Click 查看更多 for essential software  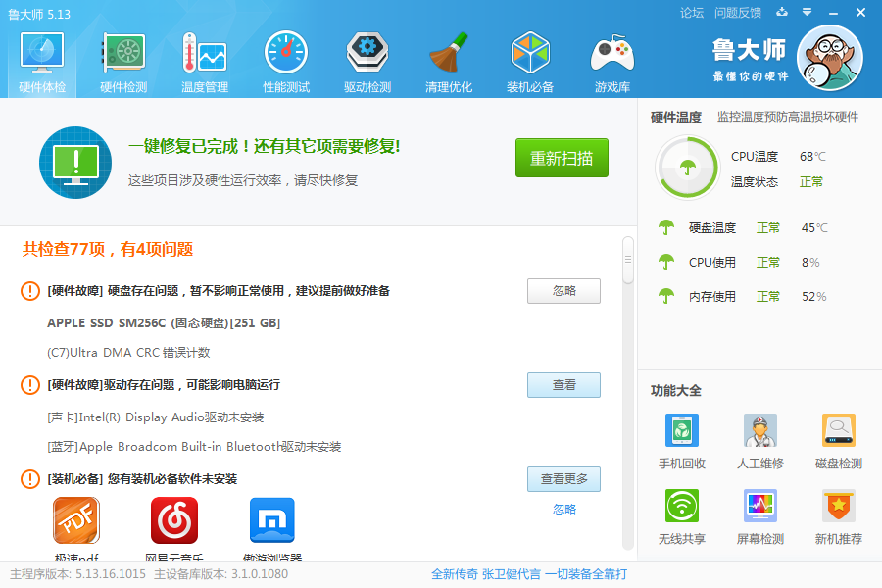563,479
